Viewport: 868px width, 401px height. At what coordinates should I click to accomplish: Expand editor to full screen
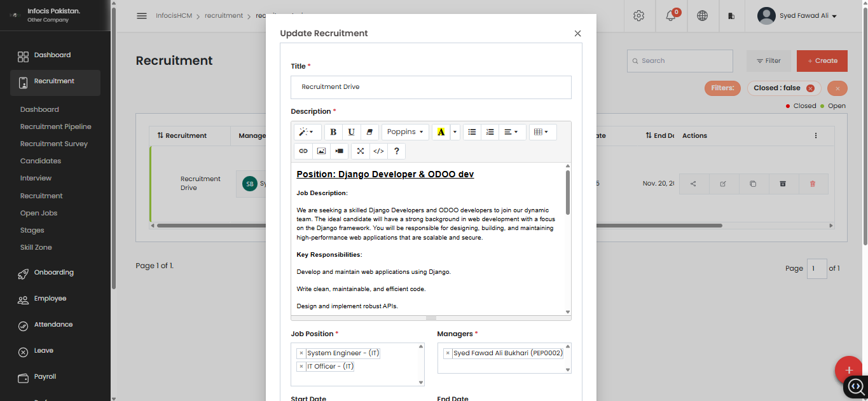(x=360, y=151)
